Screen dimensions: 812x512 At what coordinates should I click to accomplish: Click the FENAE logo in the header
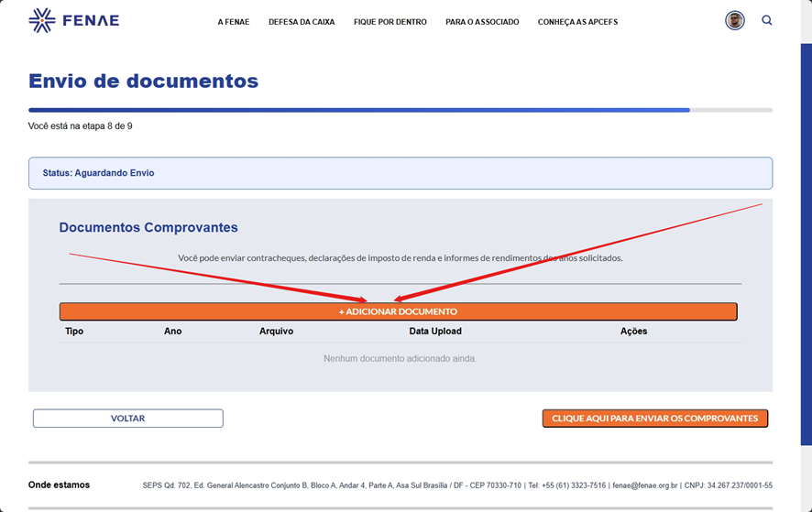coord(74,20)
